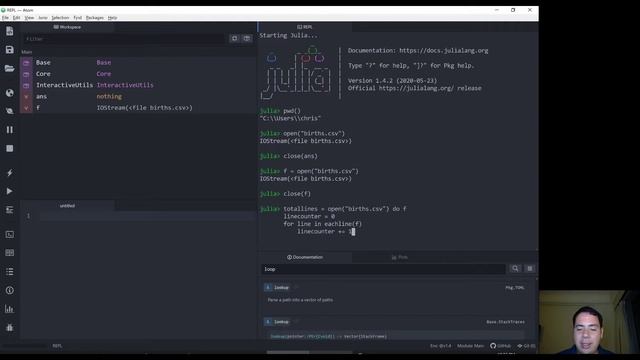Click the julialang.org release URL in REPL

pos(416,88)
